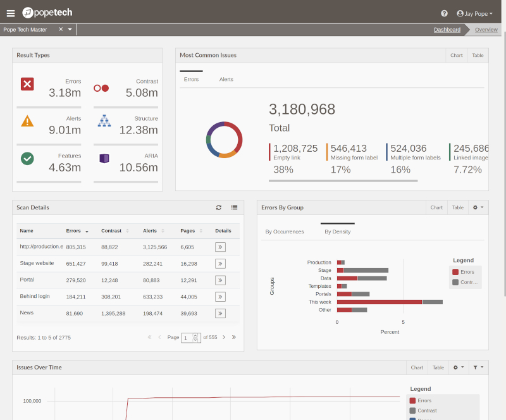The width and height of the screenshot is (506, 420).
Task: Open the column list icon in Scan Details
Action: (232, 207)
